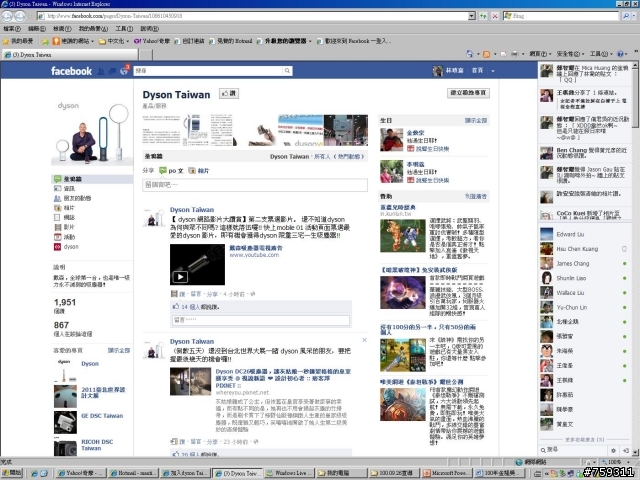
Task: Click the Internet Explorer back arrow
Action: 7,16
